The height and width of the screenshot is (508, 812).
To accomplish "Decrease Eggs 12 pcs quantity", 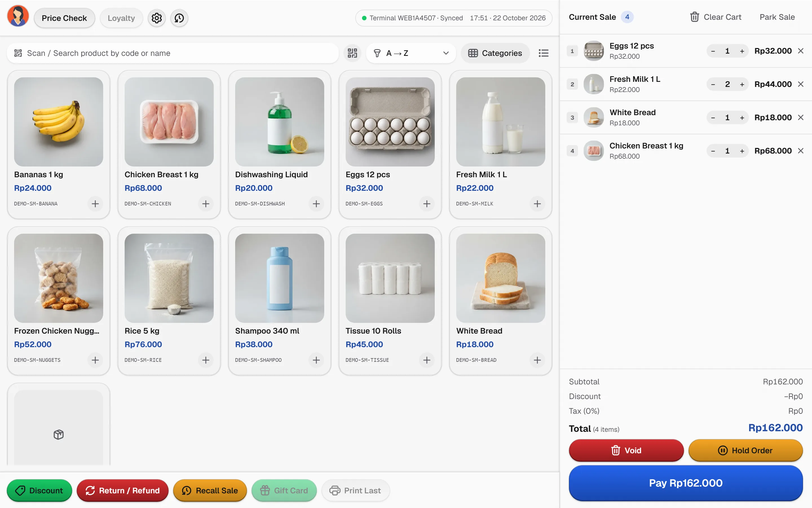I will (x=713, y=51).
